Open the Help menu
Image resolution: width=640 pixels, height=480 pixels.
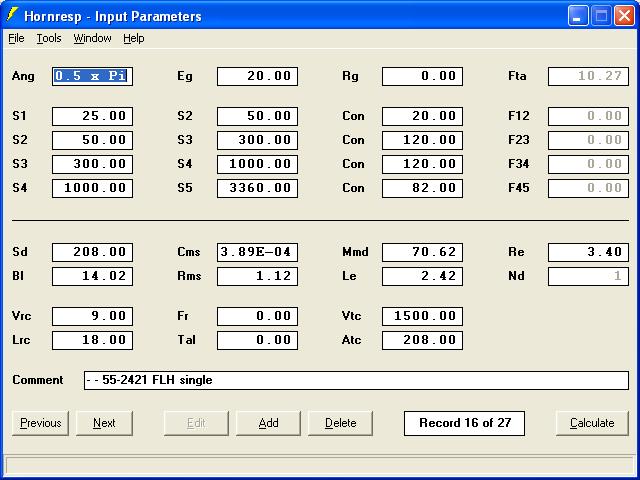[133, 38]
